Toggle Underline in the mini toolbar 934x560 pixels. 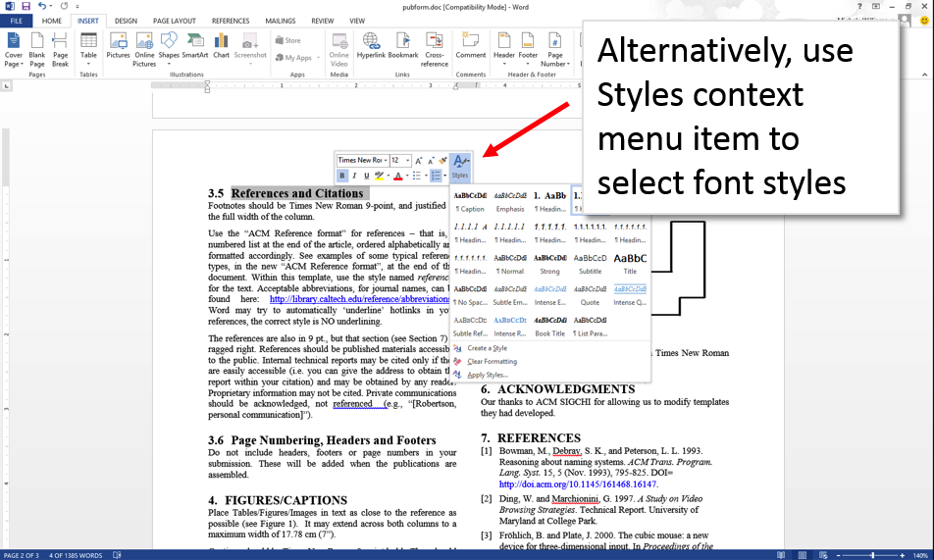(366, 176)
